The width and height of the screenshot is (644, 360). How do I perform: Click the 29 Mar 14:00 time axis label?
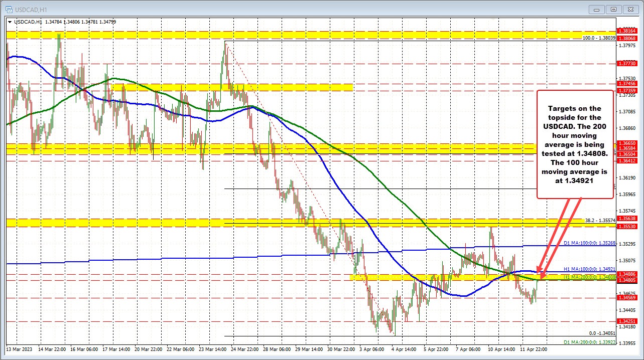coord(310,348)
